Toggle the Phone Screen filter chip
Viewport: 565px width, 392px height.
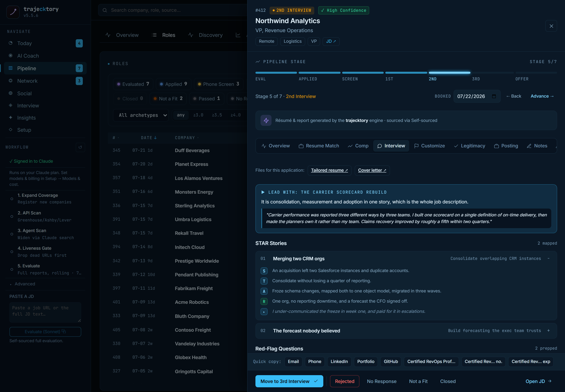click(219, 84)
